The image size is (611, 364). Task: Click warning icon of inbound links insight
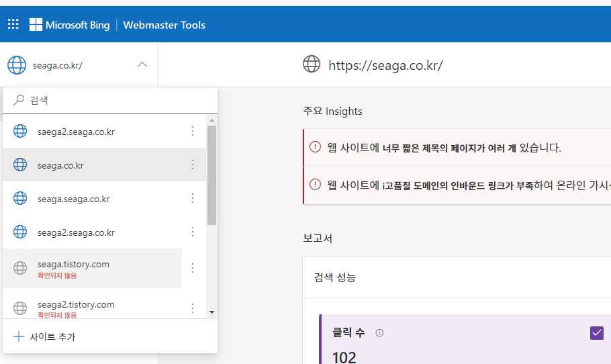(x=315, y=184)
